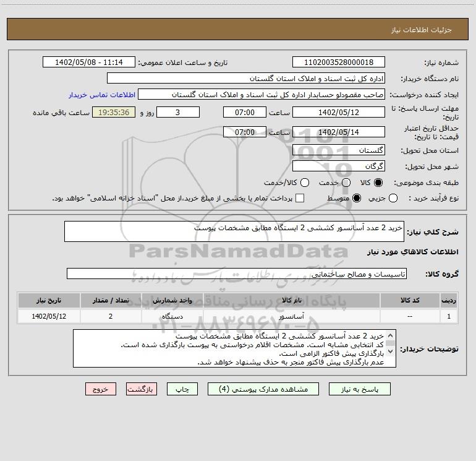Click the announcement date field 1402/05/08 - 11:14
This screenshot has width=476, height=461.
point(89,62)
